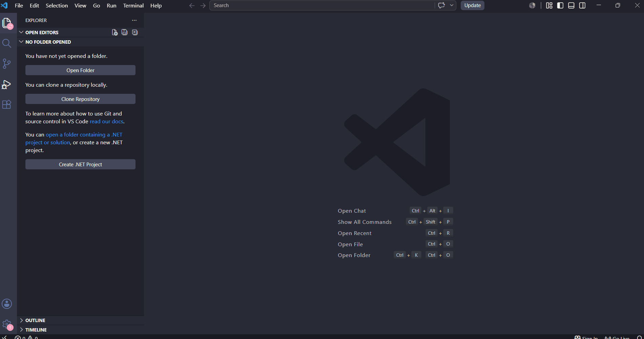
Task: Open the Accounts menu icon
Action: pyautogui.click(x=7, y=304)
